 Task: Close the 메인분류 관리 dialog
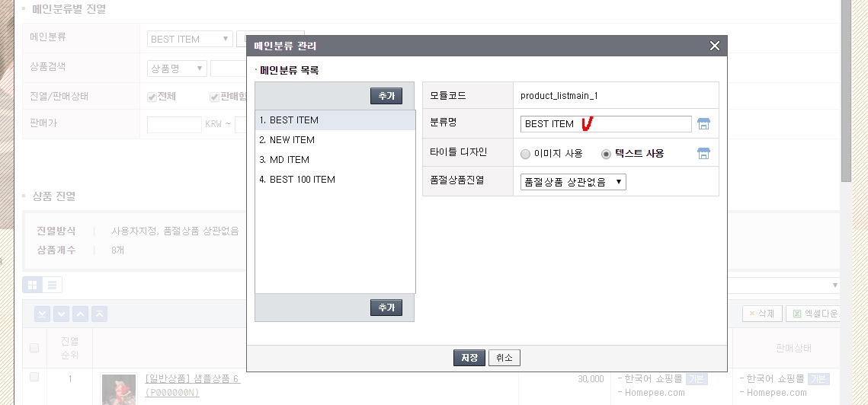(x=714, y=46)
